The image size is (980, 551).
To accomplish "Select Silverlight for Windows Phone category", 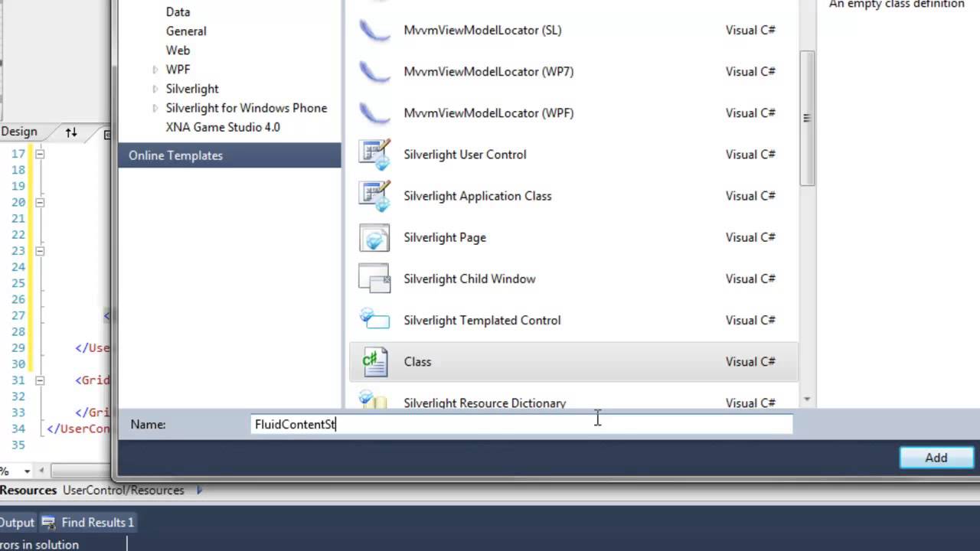I will click(247, 108).
